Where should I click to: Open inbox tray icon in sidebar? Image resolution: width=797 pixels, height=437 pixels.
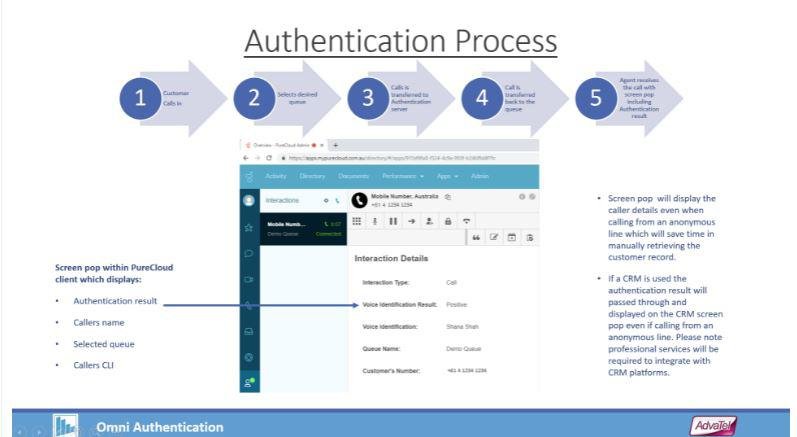(x=249, y=331)
